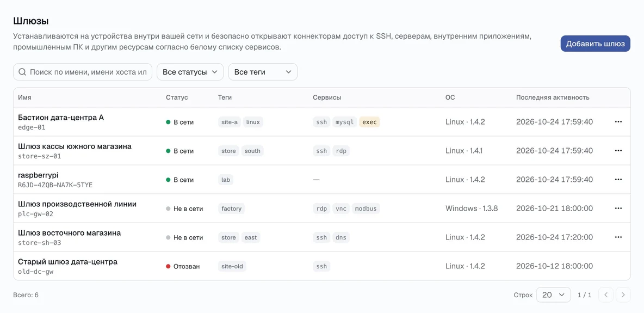Click the dns service chip
The image size is (644, 313).
pos(341,237)
